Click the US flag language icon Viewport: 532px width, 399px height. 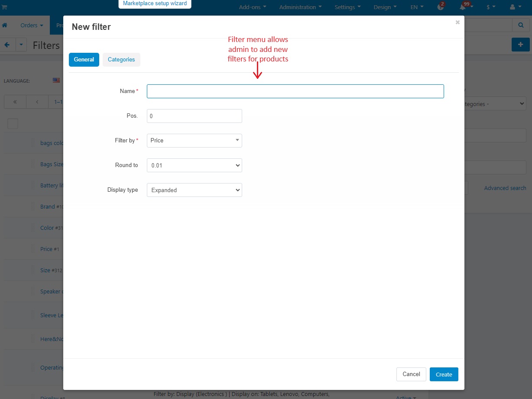56,80
